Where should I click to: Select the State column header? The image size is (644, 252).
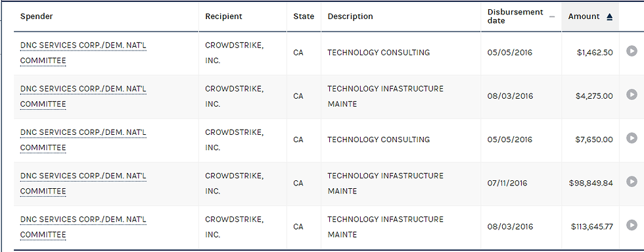[304, 16]
